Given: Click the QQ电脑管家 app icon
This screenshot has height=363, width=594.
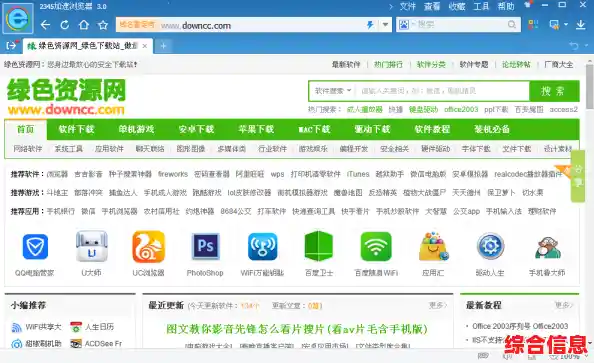Looking at the screenshot, I should (x=35, y=247).
